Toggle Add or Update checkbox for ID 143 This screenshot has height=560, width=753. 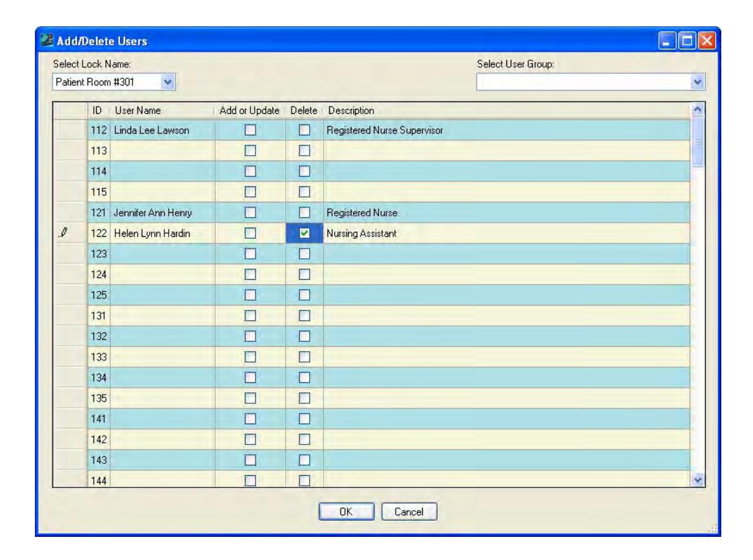(250, 460)
